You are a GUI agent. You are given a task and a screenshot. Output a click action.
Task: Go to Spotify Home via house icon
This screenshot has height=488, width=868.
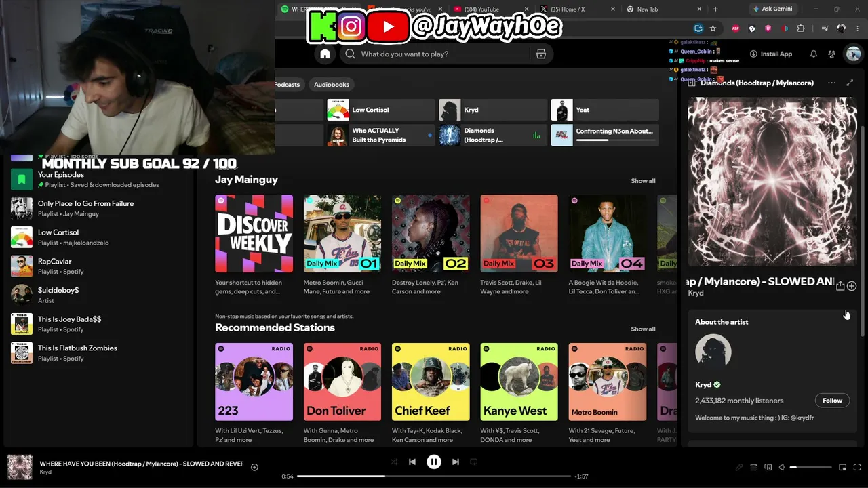coord(325,54)
